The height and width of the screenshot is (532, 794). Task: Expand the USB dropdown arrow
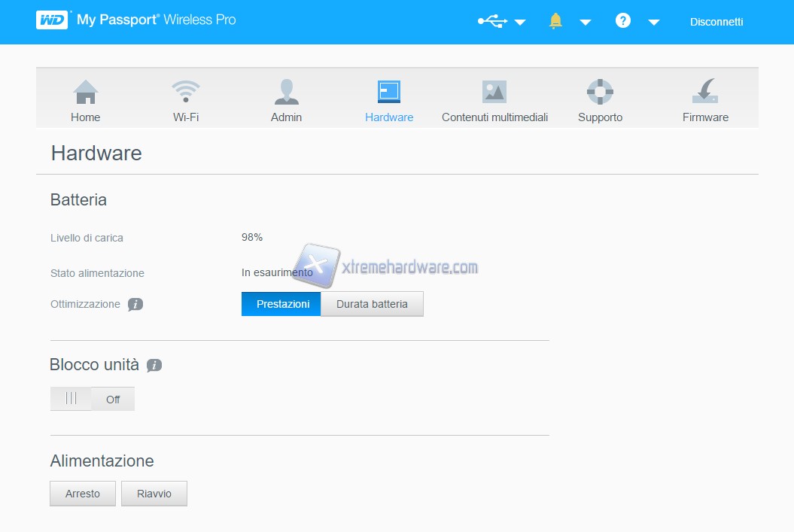[520, 23]
